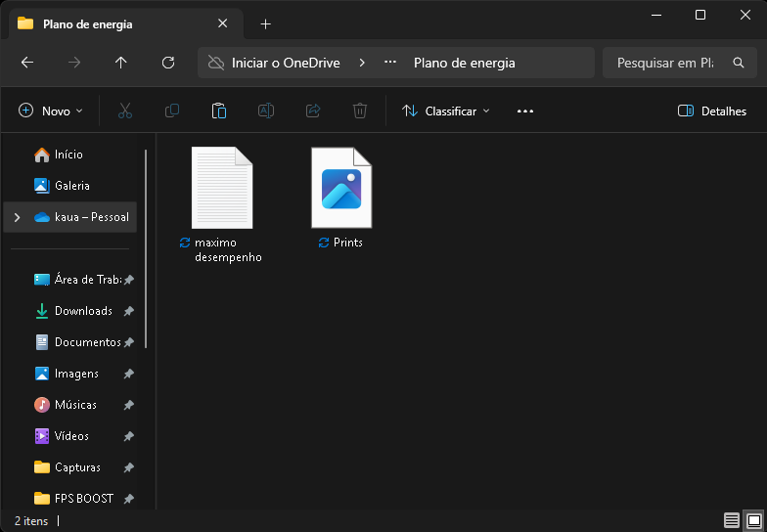Go up one folder level arrow

pyautogui.click(x=121, y=63)
